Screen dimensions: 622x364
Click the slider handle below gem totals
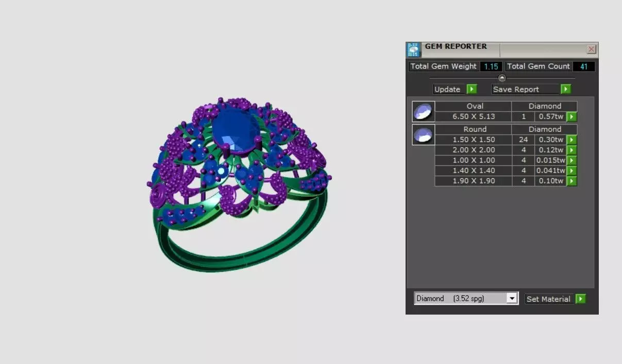[502, 78]
